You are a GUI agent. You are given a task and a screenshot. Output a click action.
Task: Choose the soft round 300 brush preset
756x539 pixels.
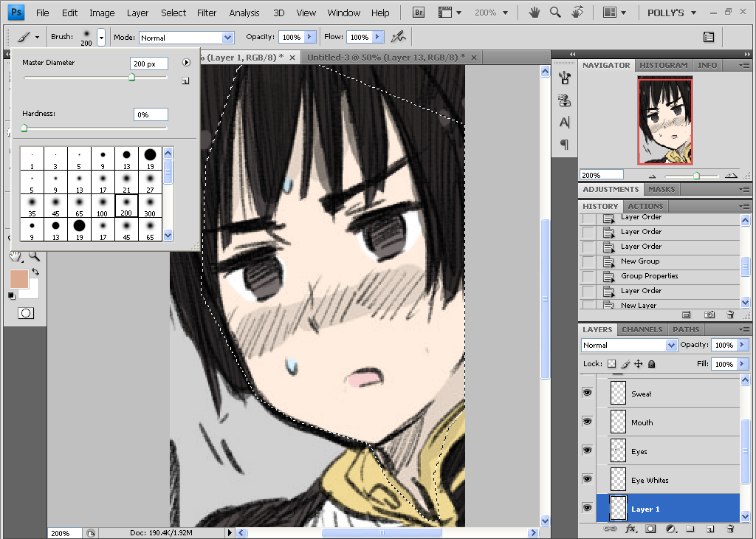point(150,205)
